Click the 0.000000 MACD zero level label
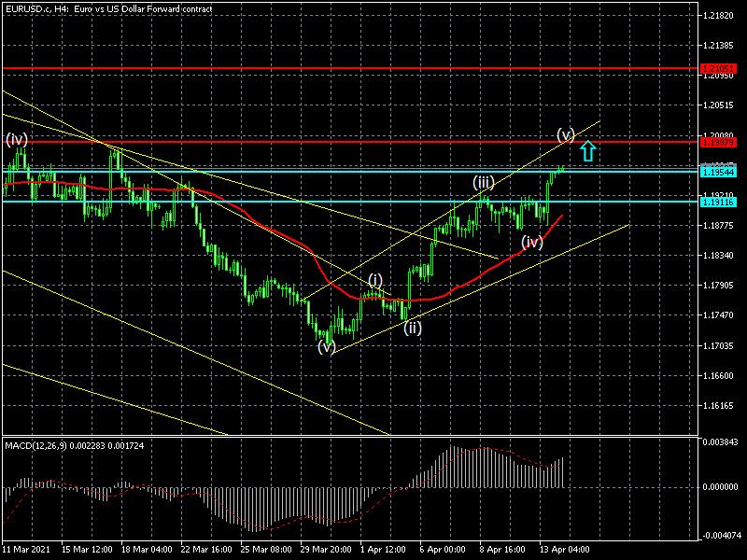The width and height of the screenshot is (747, 560). click(x=720, y=487)
